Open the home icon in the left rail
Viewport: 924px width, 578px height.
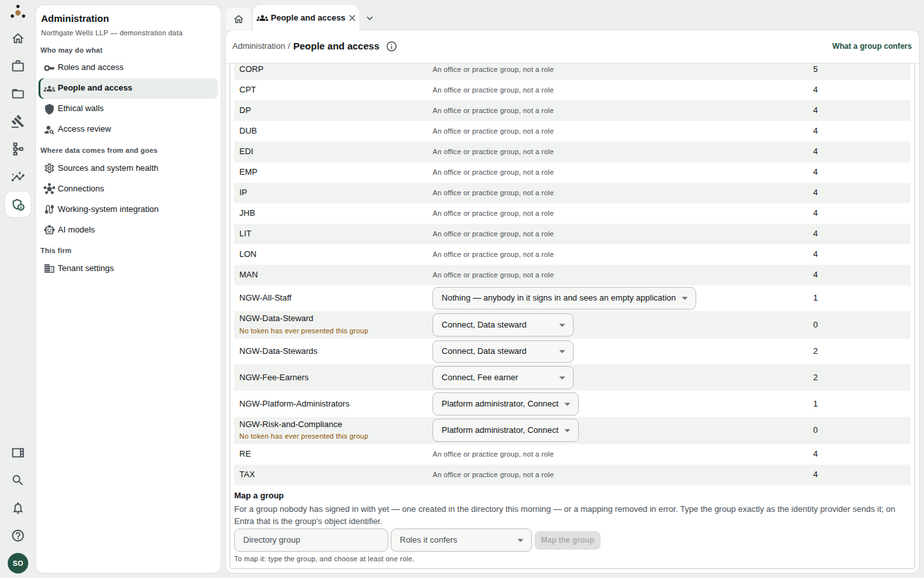click(x=18, y=39)
